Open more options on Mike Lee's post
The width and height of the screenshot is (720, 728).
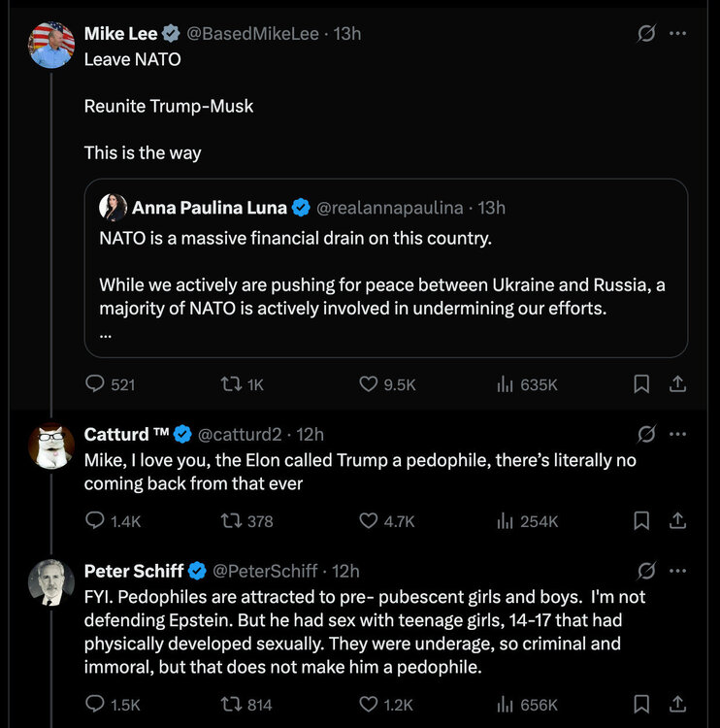click(x=678, y=33)
